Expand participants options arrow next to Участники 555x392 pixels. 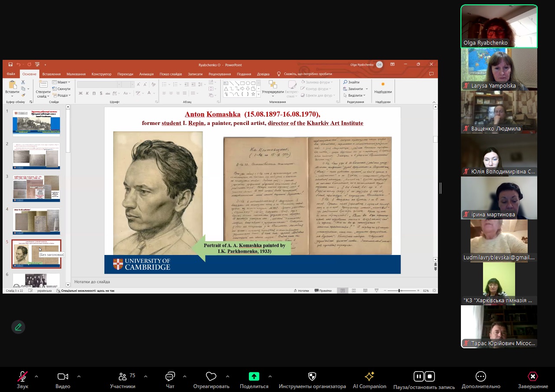145,376
